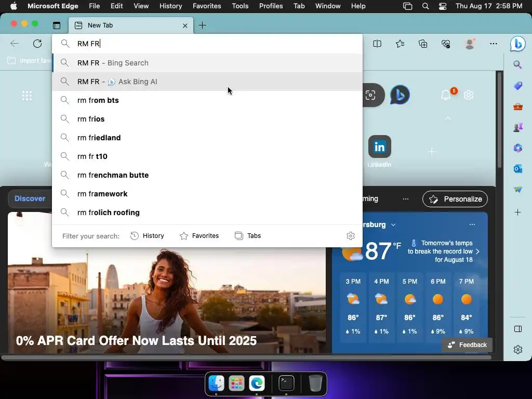Screen dimensions: 532x399
Task: Open search settings gear in dropdown
Action: (351, 236)
